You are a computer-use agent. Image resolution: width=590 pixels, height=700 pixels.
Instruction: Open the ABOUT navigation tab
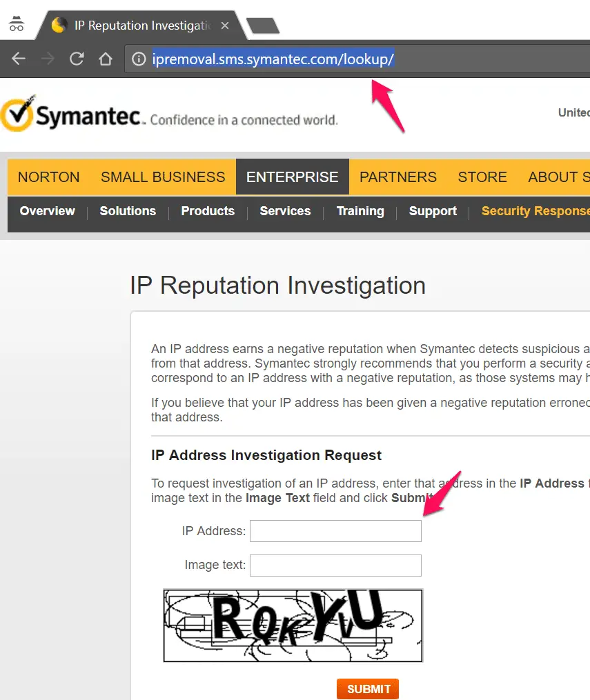point(559,177)
